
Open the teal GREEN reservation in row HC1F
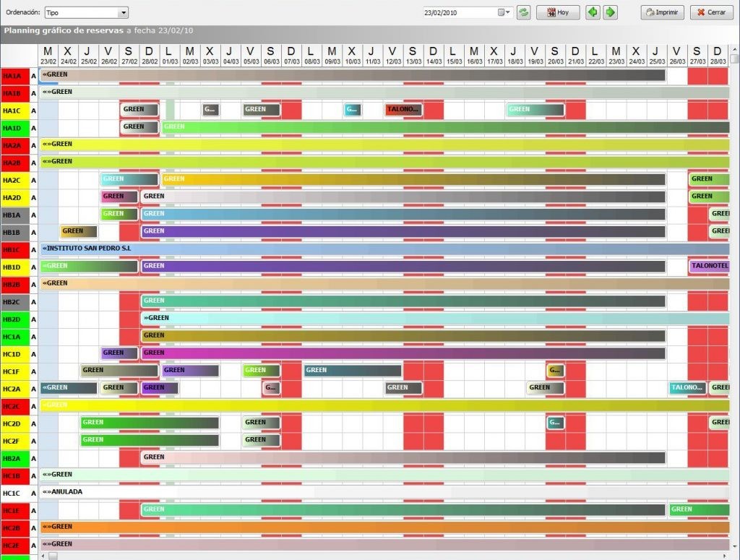353,371
